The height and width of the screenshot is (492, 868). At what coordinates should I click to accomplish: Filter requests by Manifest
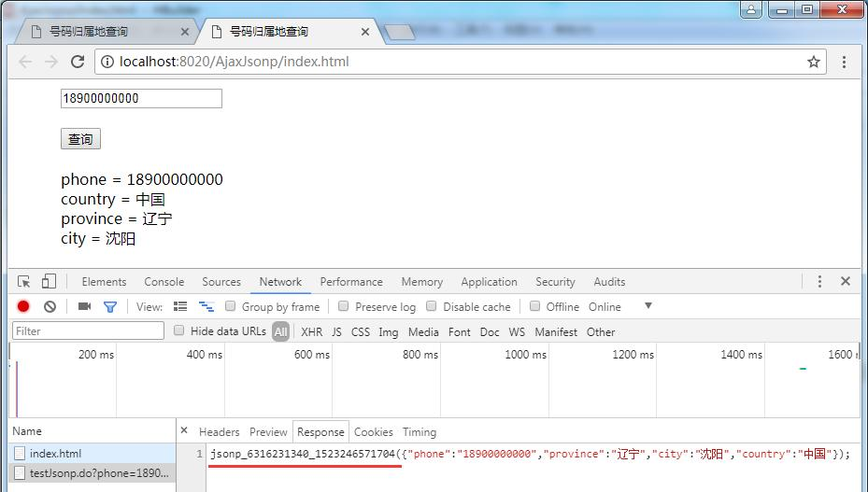pos(556,332)
